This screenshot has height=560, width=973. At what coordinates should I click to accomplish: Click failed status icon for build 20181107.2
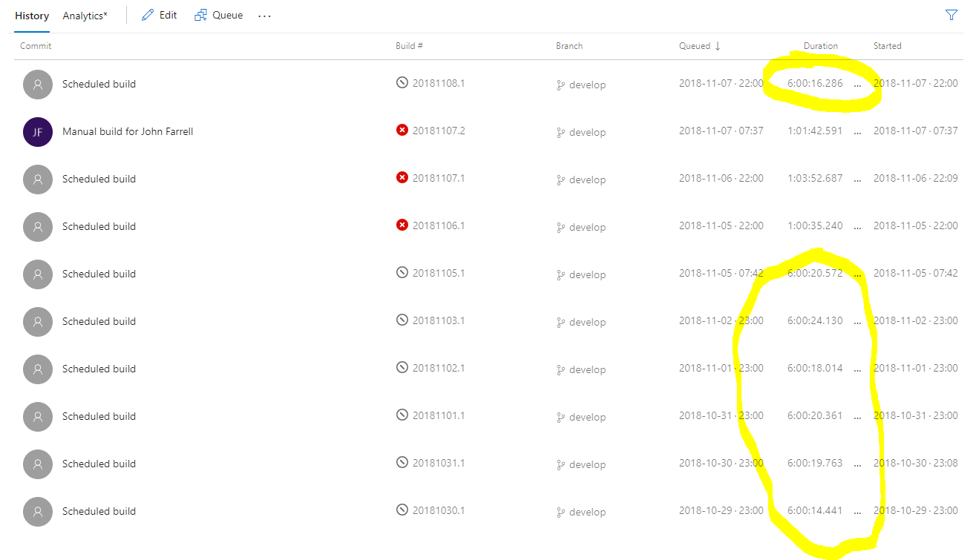[402, 130]
